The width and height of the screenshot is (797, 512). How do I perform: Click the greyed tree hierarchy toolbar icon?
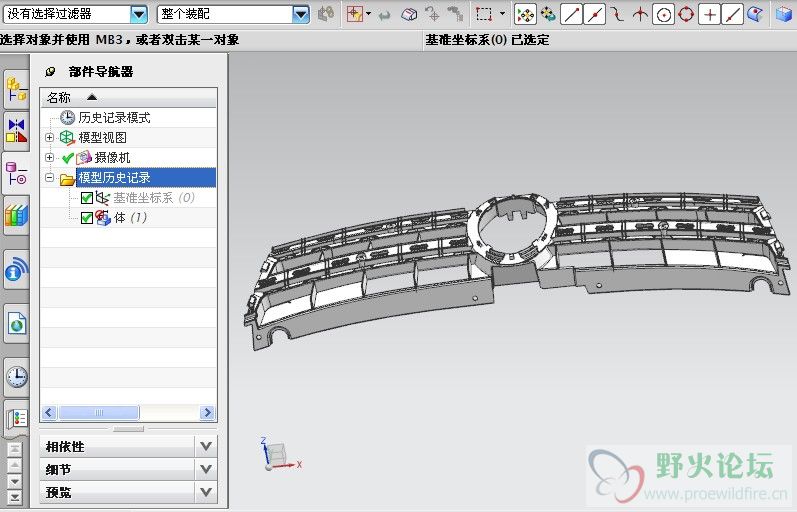(x=456, y=14)
